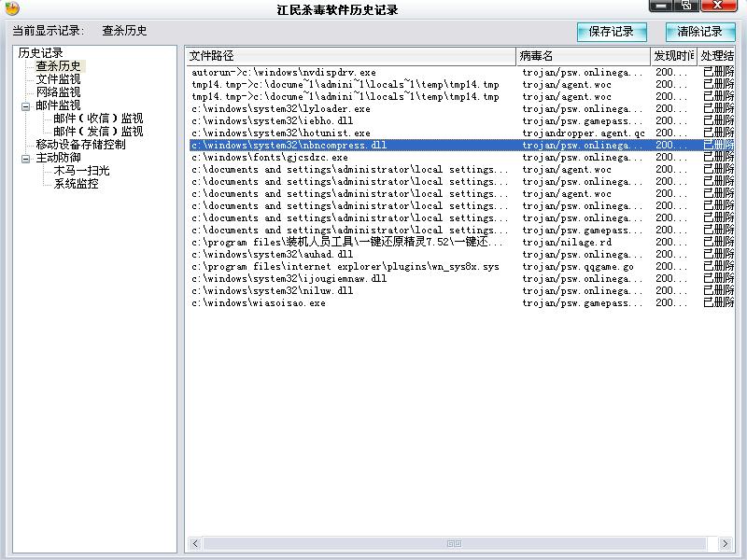Screen dimensions: 747x560
Task: Select 查杀历史 in the history tree
Action: point(59,65)
